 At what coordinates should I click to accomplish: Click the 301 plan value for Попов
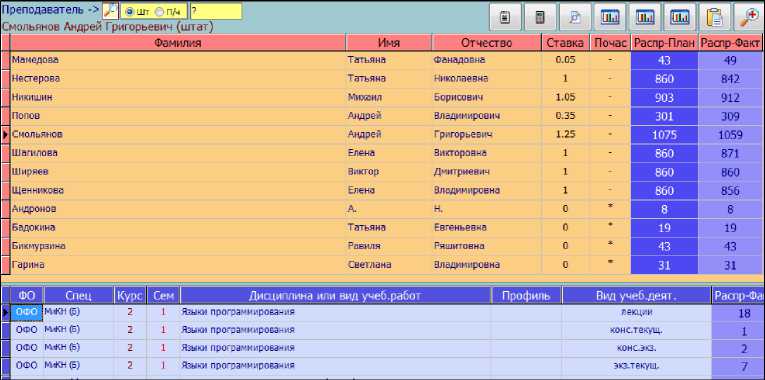664,116
